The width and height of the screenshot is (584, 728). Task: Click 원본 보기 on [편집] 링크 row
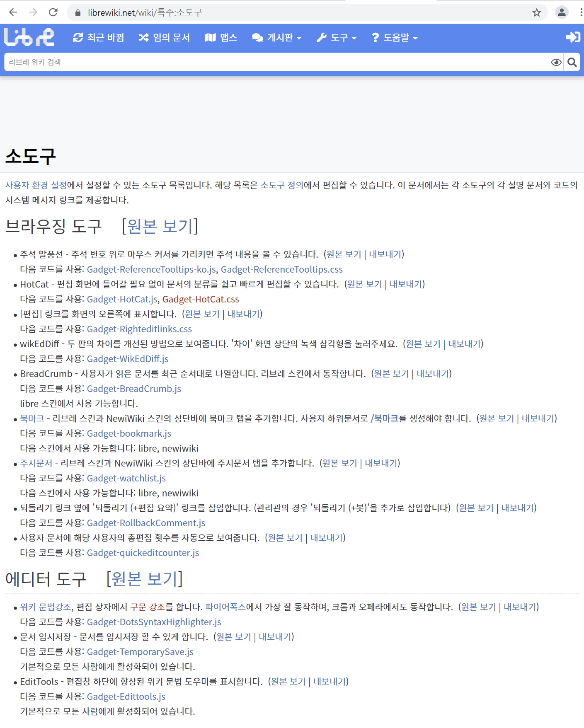202,314
